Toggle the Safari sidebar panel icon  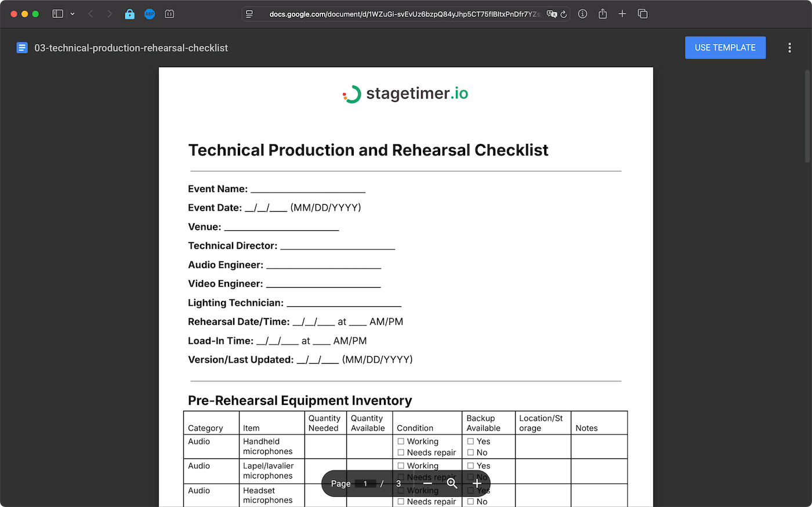(57, 13)
